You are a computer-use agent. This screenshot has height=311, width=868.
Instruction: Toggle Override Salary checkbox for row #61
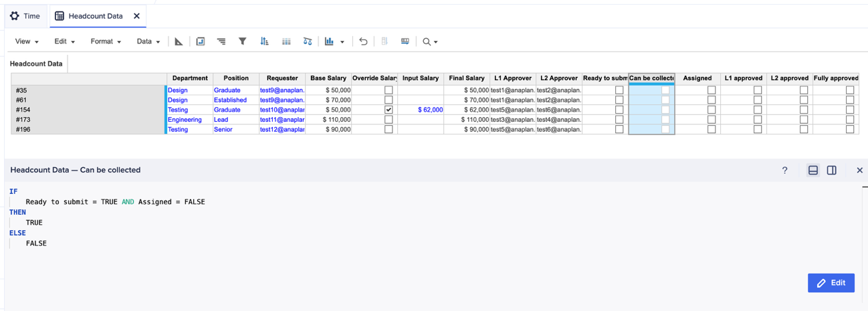click(389, 100)
